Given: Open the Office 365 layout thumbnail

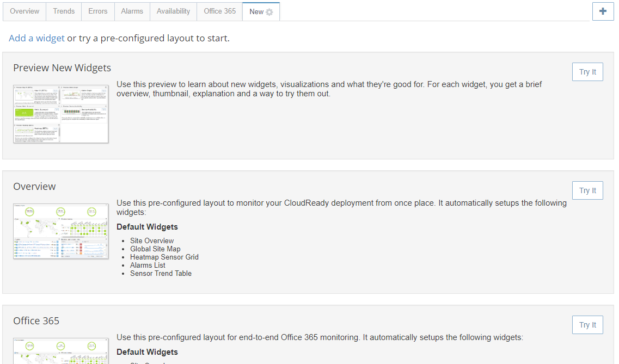Looking at the screenshot, I should tap(61, 351).
